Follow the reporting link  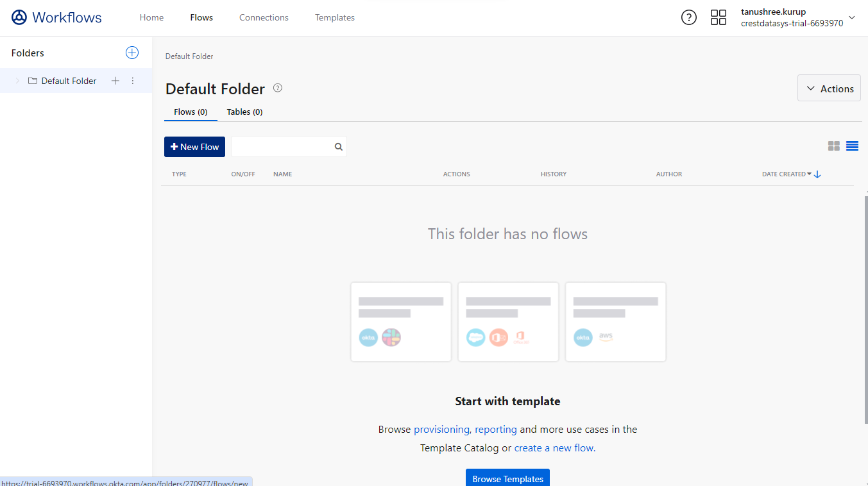pyautogui.click(x=496, y=430)
